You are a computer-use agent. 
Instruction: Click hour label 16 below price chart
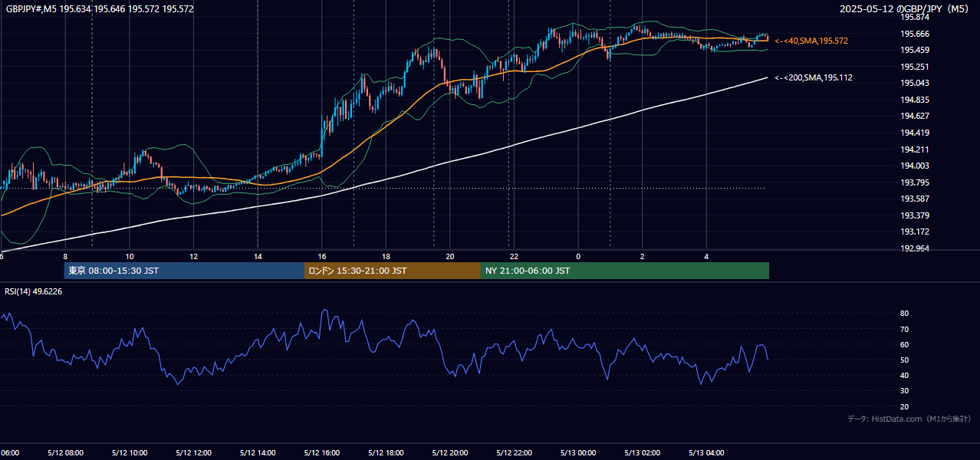click(322, 257)
